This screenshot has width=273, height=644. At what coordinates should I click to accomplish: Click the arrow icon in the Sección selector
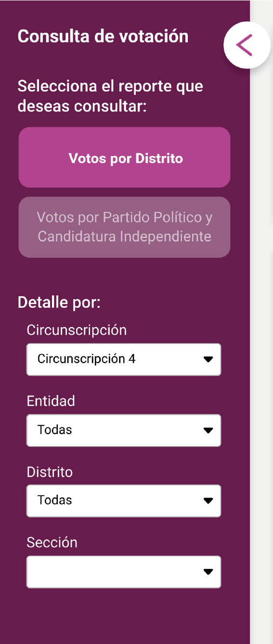(208, 572)
